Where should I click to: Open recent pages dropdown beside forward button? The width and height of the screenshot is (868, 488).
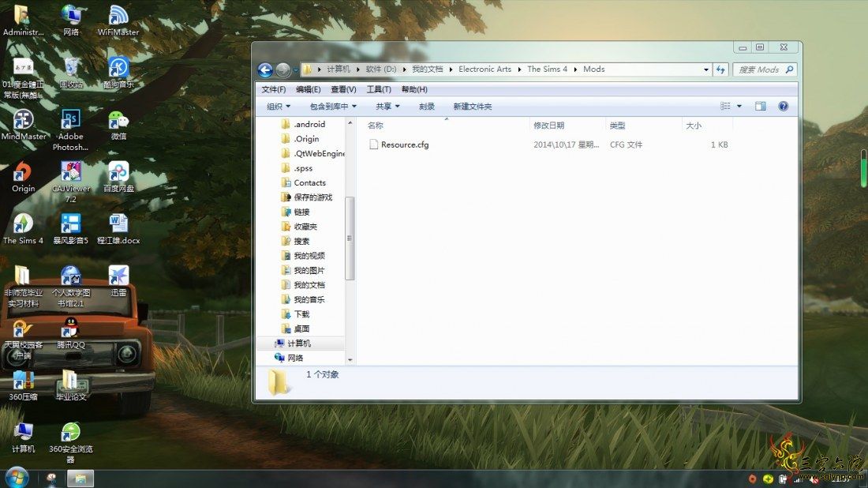296,69
